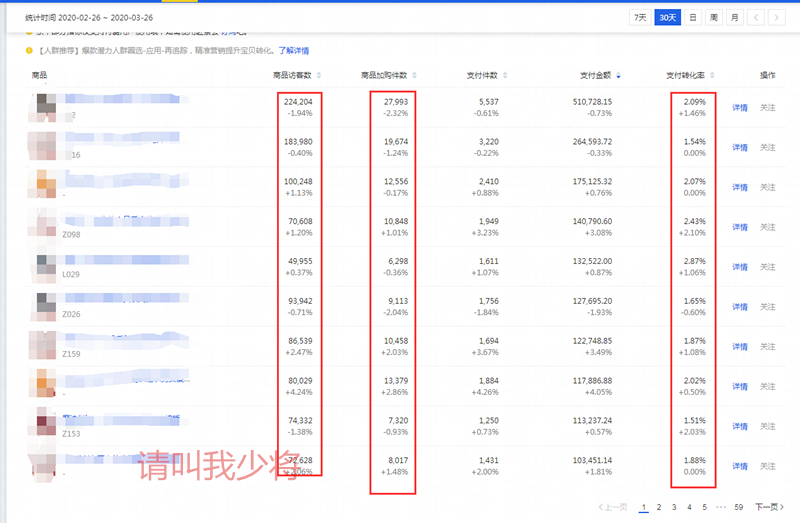
Task: Open 详情 for the first product row
Action: 739,108
